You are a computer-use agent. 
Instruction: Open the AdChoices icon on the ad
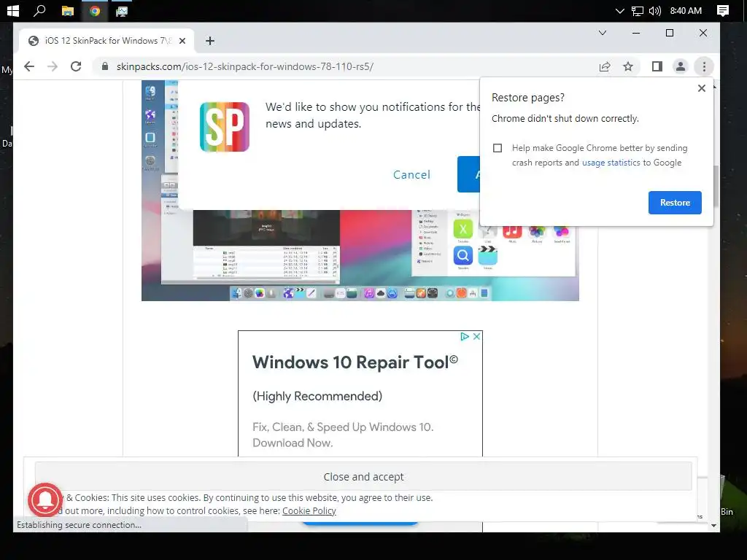(465, 336)
